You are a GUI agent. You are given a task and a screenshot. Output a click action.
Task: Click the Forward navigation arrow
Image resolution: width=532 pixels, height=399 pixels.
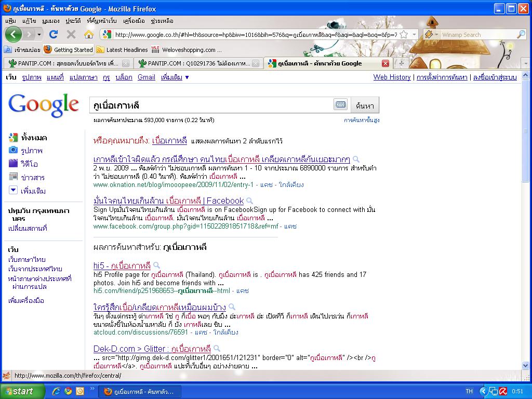[30, 34]
